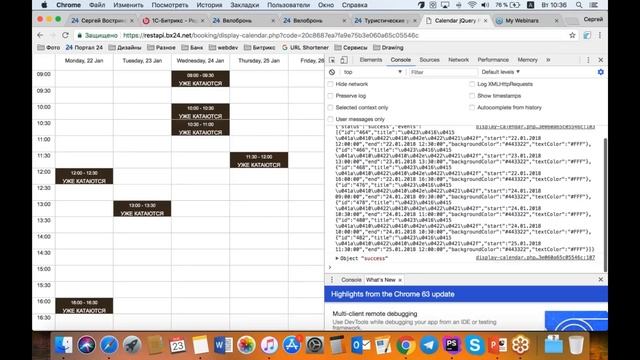Open Launchpad rocket icon in dock
640x360 pixels.
[132, 345]
